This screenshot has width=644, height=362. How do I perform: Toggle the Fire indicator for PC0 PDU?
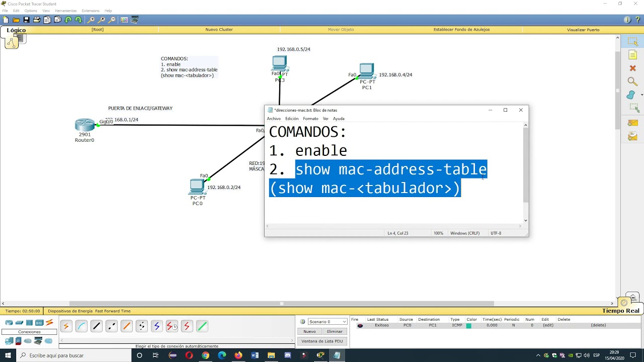360,326
